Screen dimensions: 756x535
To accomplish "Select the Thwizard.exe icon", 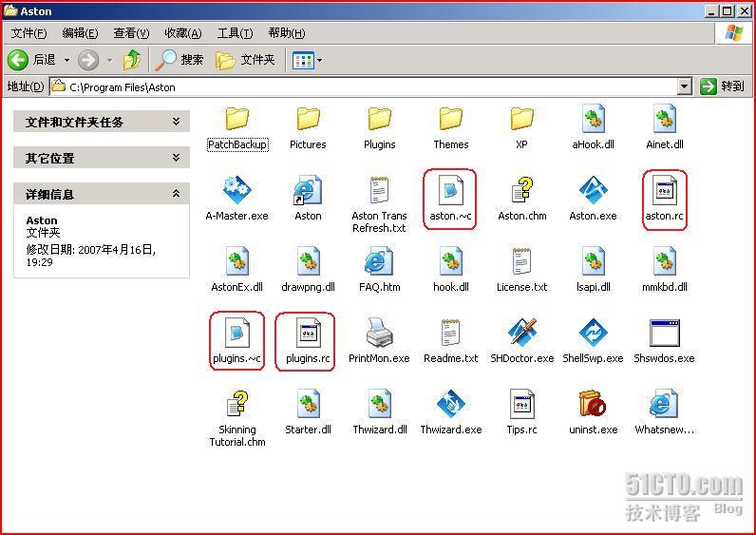I will (x=451, y=404).
